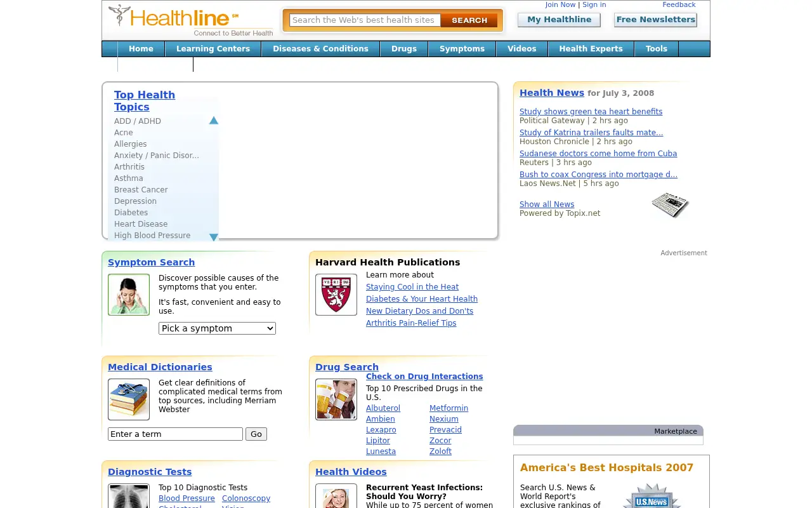This screenshot has height=508, width=812.
Task: Open the Health Experts menu
Action: [591, 49]
